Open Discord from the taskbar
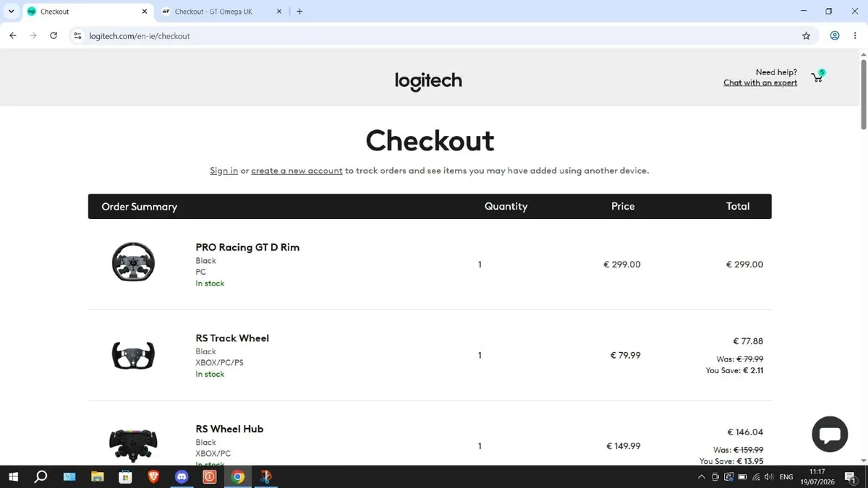Screen dimensions: 868x488 [182, 477]
